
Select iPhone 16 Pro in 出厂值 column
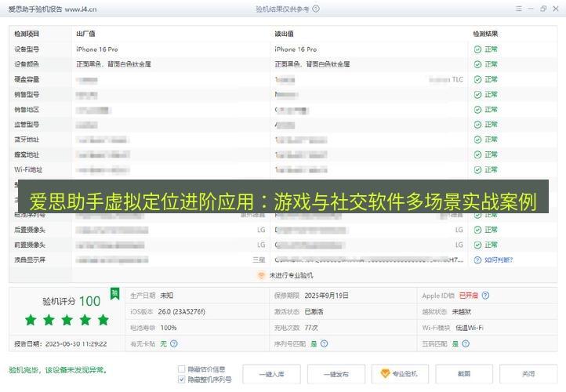pos(96,49)
